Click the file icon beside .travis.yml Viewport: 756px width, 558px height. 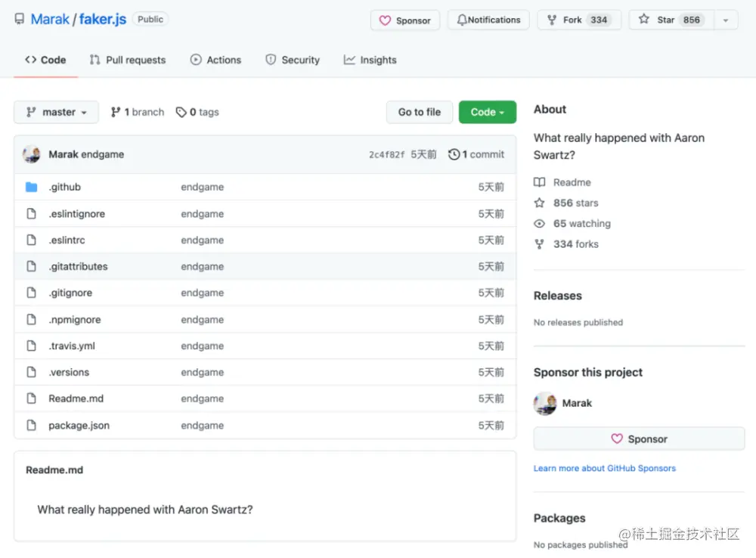pos(31,346)
